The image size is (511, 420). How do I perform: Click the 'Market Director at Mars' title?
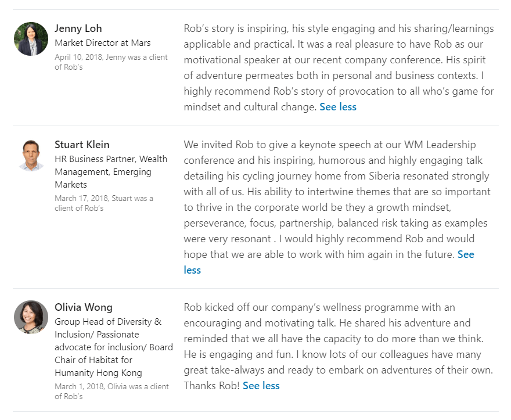tap(102, 43)
